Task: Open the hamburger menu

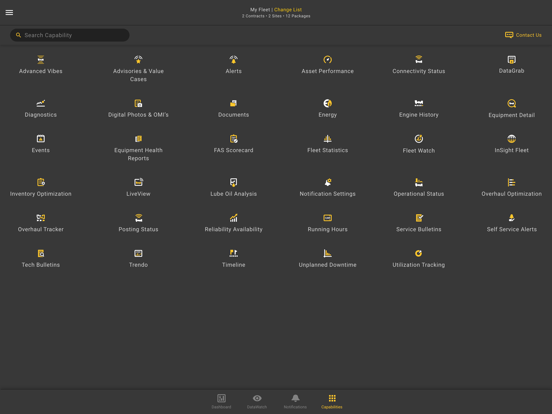Action: point(10,13)
